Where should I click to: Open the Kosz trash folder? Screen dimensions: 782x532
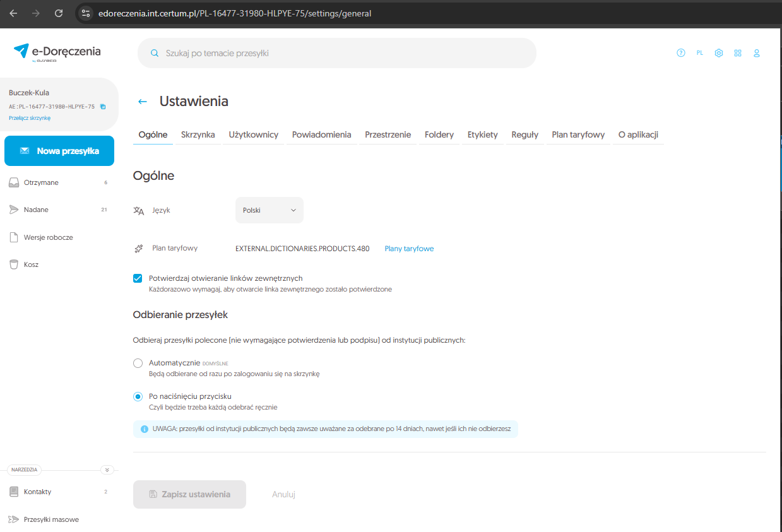tap(32, 264)
